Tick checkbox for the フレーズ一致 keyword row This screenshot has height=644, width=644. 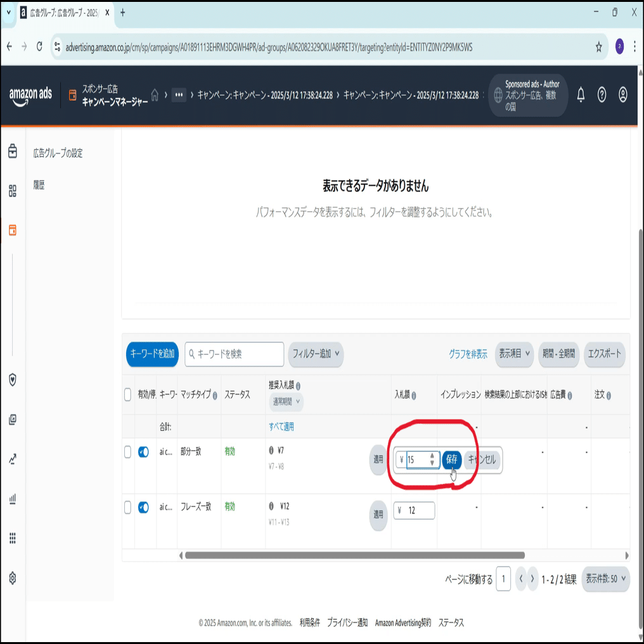[x=128, y=507]
